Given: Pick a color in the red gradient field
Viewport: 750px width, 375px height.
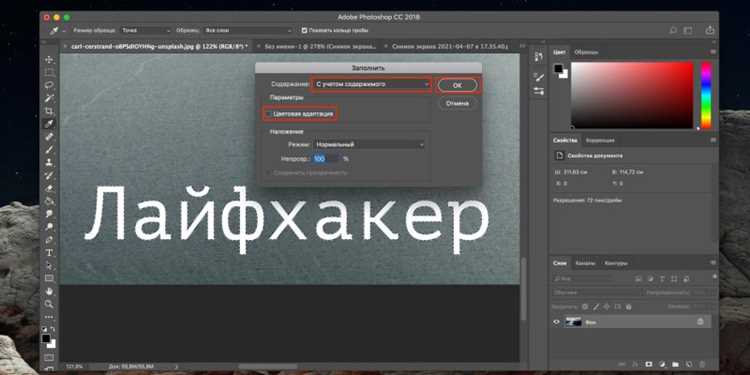Looking at the screenshot, I should [x=632, y=95].
